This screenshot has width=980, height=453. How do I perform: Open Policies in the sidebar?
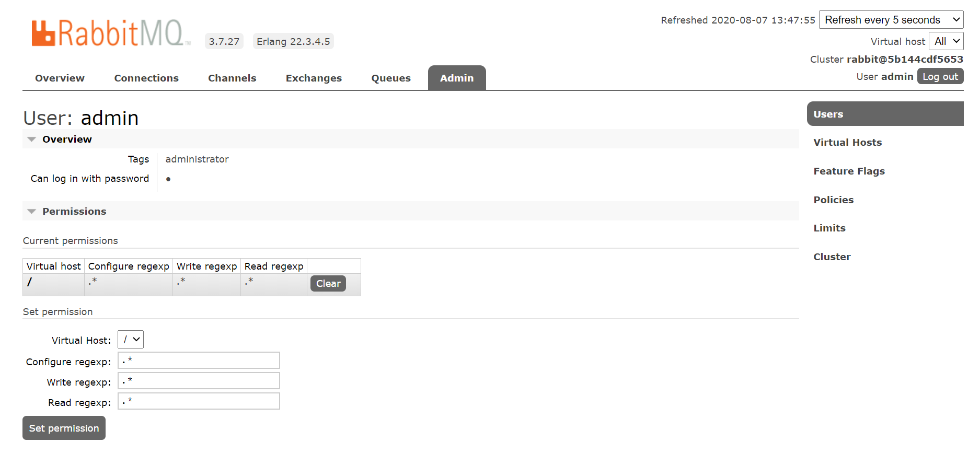[x=833, y=200]
